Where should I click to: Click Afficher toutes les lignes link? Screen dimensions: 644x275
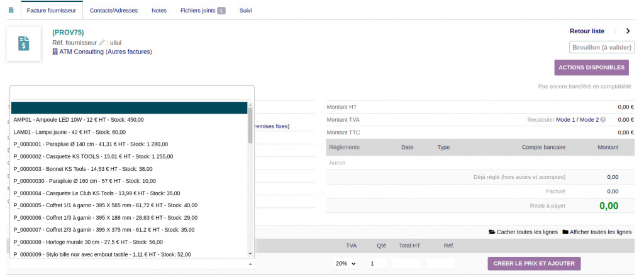[601, 232]
